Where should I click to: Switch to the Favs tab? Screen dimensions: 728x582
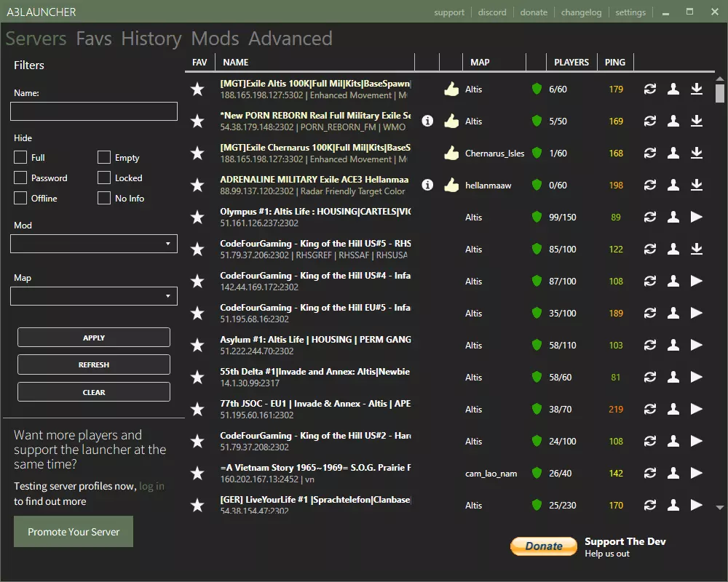point(94,39)
